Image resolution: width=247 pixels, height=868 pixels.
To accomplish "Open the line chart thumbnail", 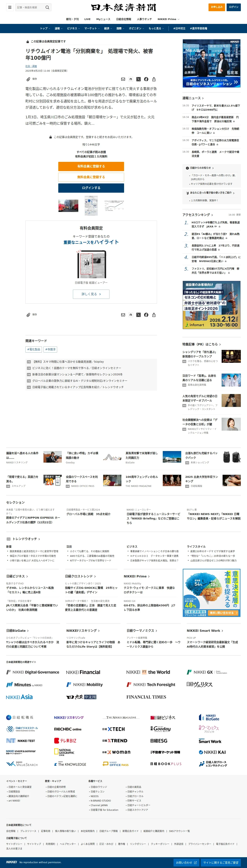I will point(114,206).
